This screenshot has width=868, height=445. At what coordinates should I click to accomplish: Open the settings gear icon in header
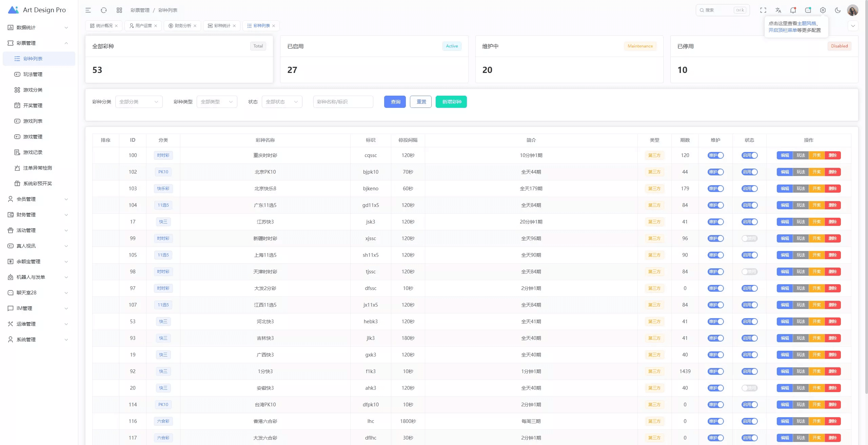823,10
